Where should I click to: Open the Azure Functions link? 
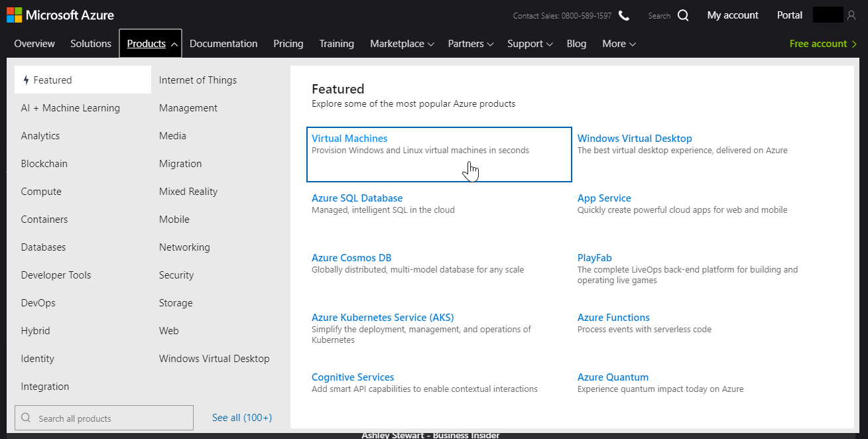coord(613,318)
